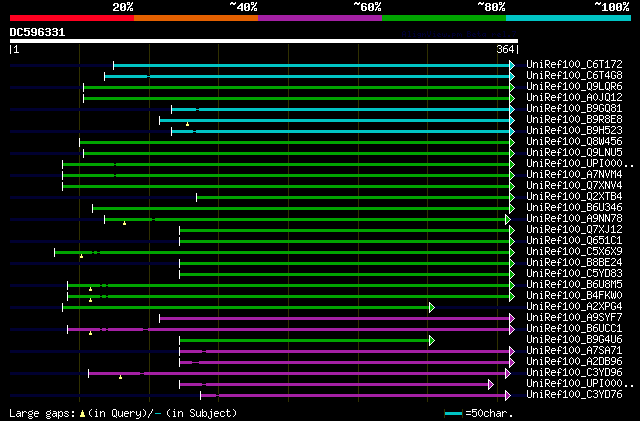Click the cyan alignment bar for UniRef100_B9H523
Screen dimensions: 640x421
tap(341, 131)
